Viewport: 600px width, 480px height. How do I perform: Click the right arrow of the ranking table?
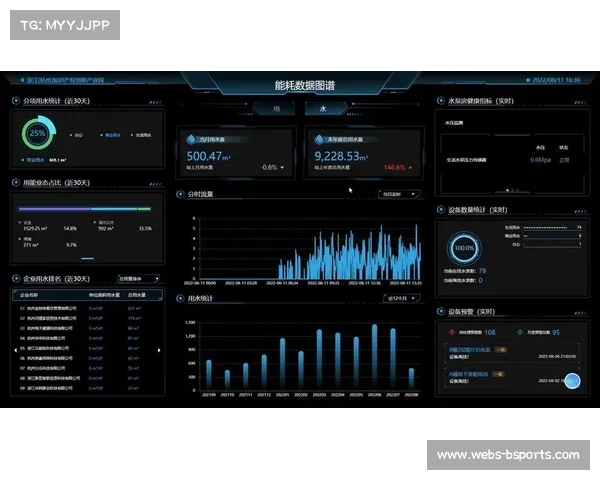coord(160,350)
